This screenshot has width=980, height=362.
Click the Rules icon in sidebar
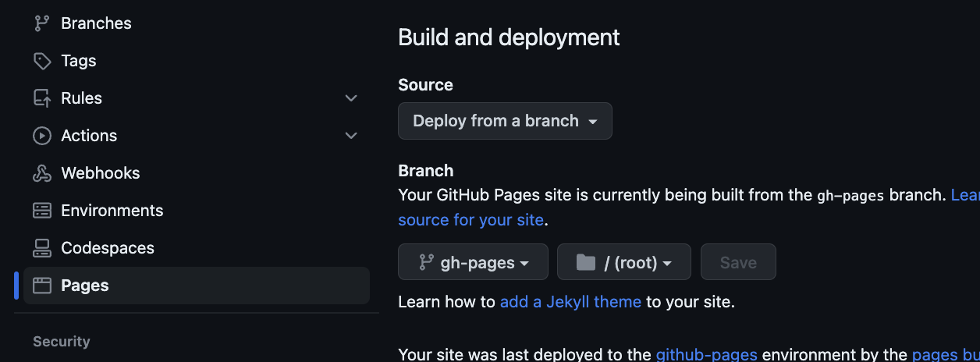pyautogui.click(x=41, y=98)
